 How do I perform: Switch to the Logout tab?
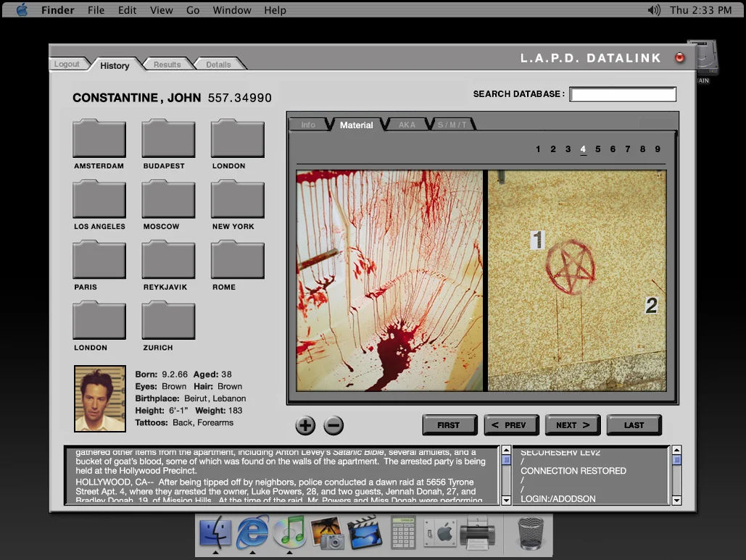[x=67, y=64]
